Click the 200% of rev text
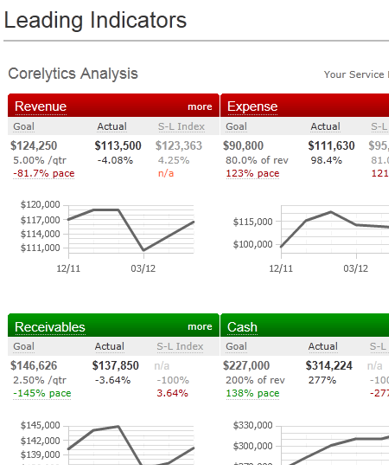Viewport: 389px width, 465px height. (255, 380)
